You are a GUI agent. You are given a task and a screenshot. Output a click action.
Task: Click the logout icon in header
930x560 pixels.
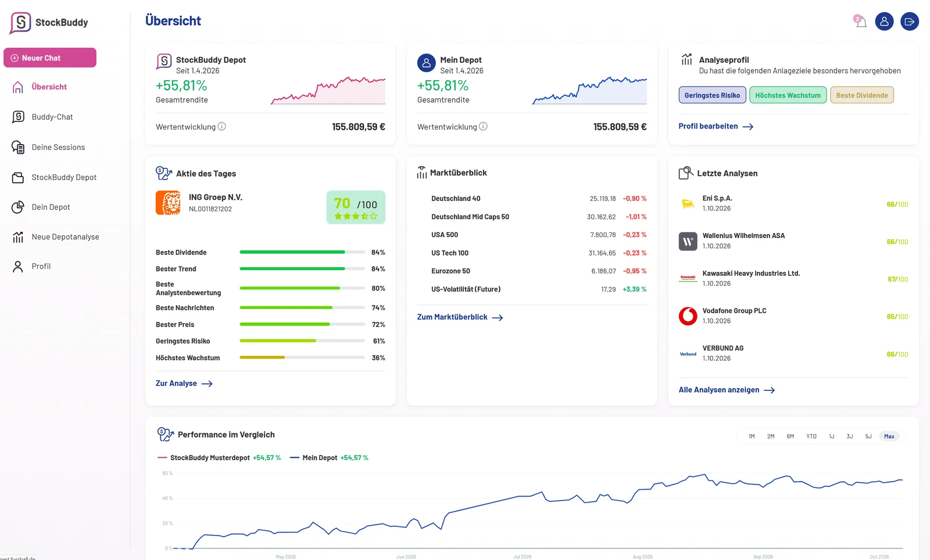[x=910, y=21]
